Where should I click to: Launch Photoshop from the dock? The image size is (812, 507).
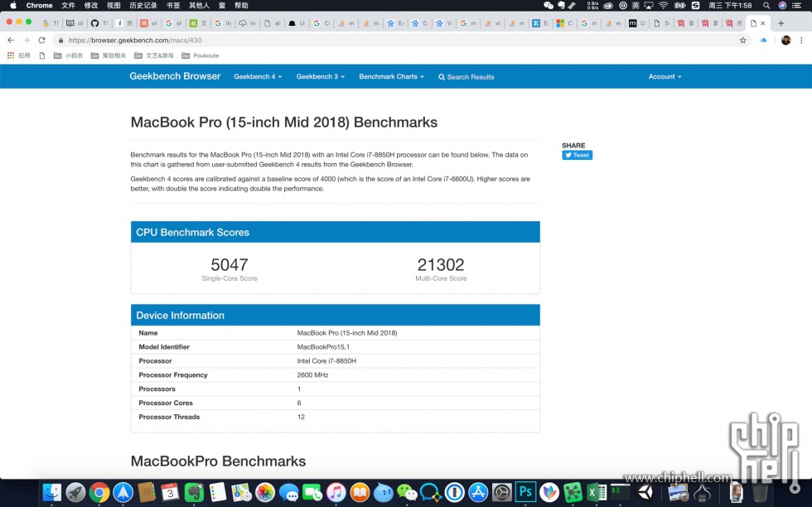pos(525,491)
